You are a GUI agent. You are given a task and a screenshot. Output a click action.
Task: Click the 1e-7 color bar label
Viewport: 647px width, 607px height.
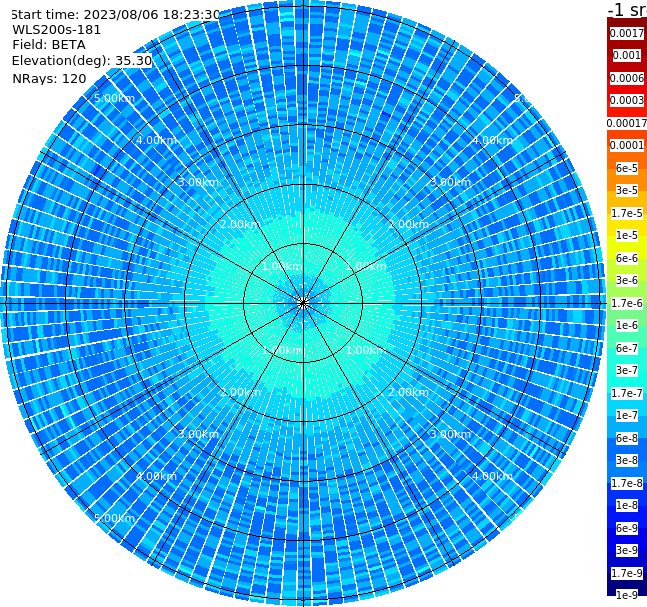627,415
